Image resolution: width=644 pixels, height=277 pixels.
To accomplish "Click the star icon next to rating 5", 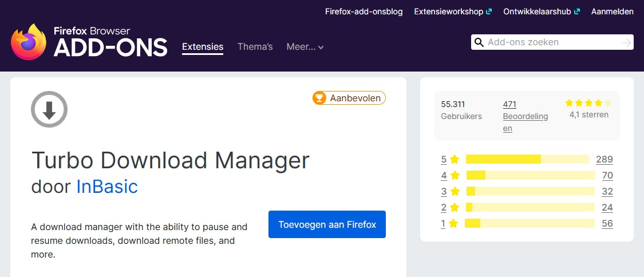I will pyautogui.click(x=455, y=159).
